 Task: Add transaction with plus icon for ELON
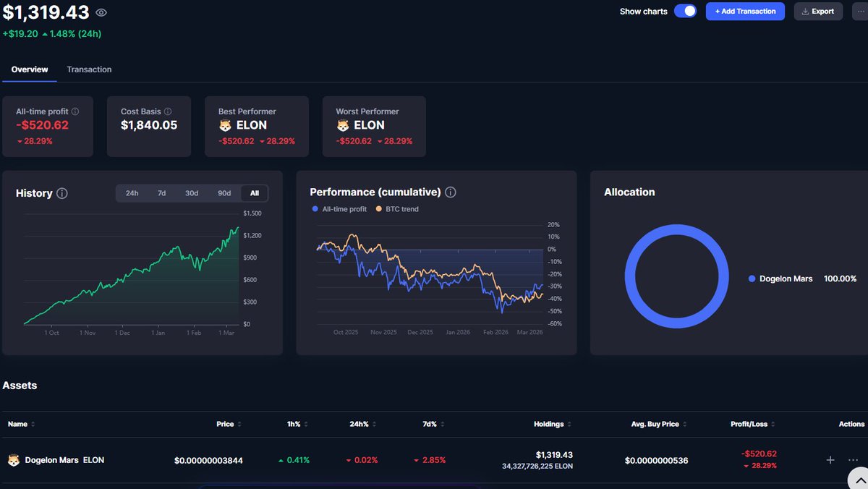[830, 460]
